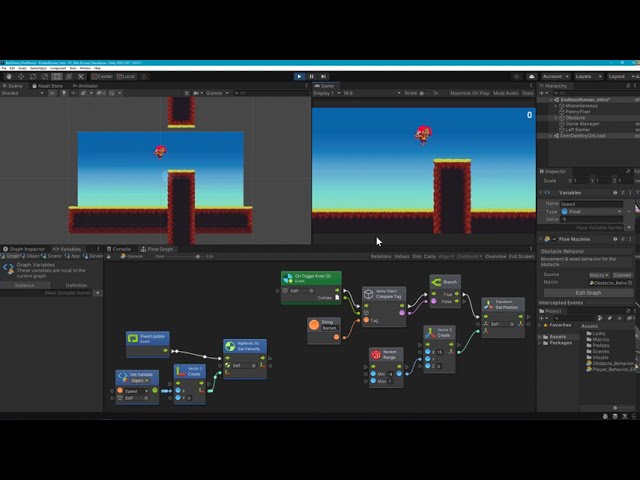This screenshot has height=480, width=640.
Task: Click the Hierarchy add plus button
Action: click(542, 93)
